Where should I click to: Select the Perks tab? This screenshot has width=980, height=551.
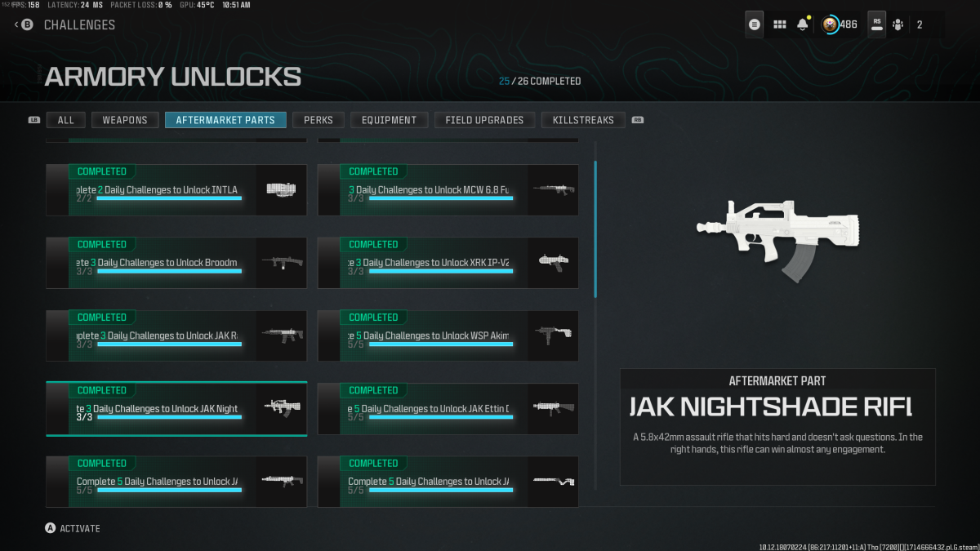pos(318,120)
